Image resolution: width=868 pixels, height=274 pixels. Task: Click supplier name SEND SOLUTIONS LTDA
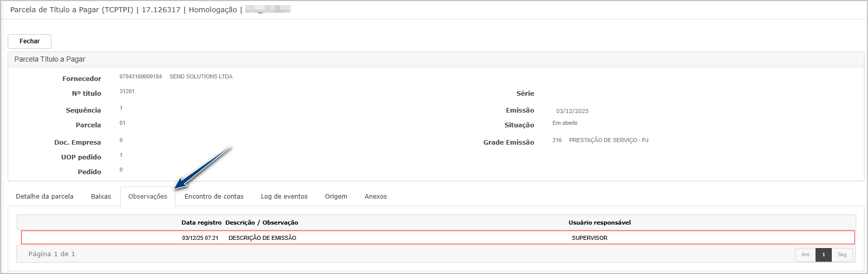coord(201,77)
